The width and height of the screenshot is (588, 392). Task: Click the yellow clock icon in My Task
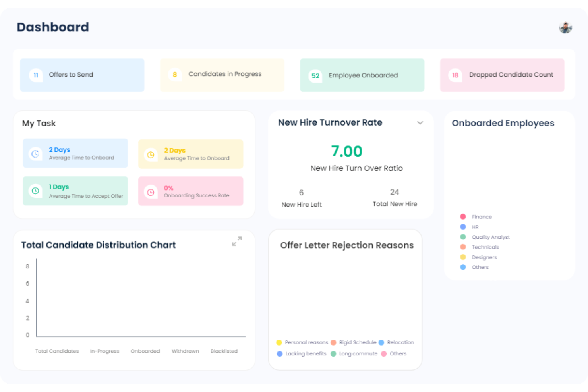[151, 154]
